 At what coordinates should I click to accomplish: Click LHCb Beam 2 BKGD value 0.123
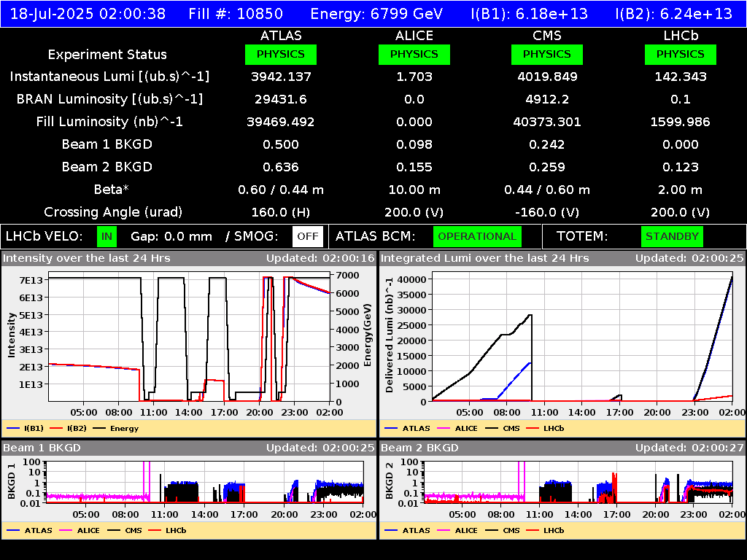click(x=681, y=167)
